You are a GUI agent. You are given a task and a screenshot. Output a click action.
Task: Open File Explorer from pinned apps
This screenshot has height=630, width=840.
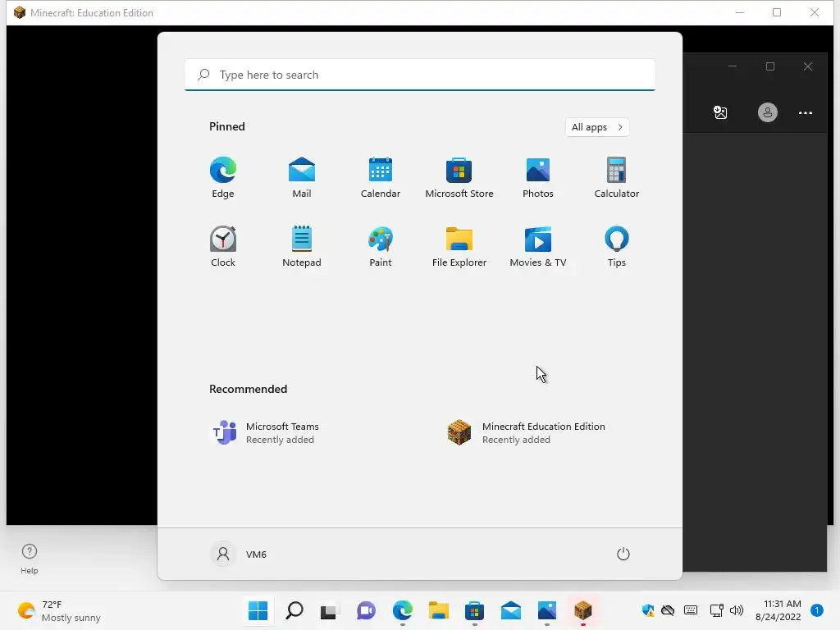pos(459,246)
